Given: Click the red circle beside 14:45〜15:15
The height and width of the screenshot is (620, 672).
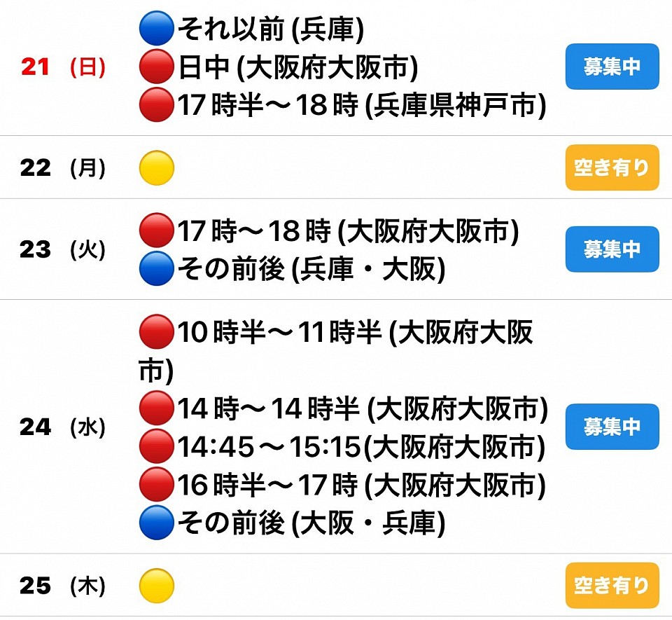Looking at the screenshot, I should click(156, 446).
